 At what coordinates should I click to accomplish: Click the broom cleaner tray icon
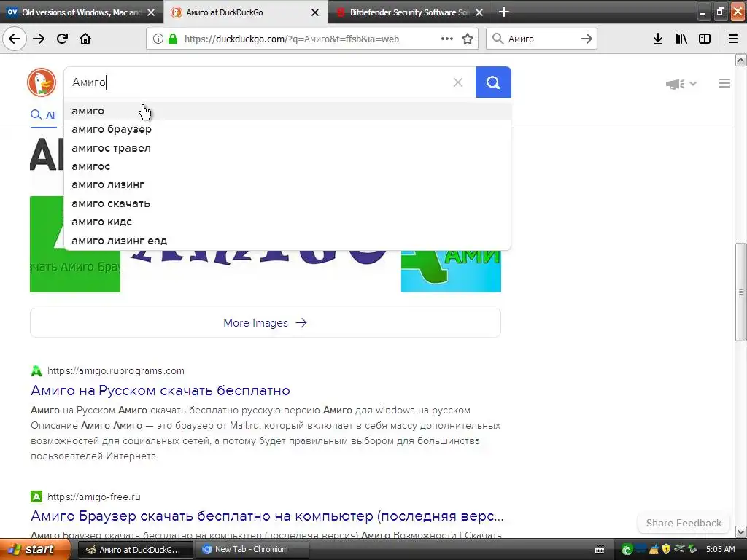tap(654, 550)
